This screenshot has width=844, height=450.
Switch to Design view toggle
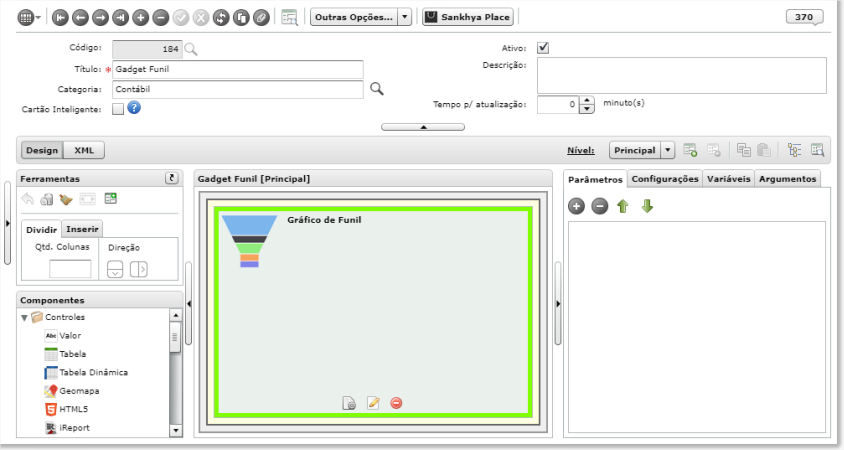pos(42,150)
